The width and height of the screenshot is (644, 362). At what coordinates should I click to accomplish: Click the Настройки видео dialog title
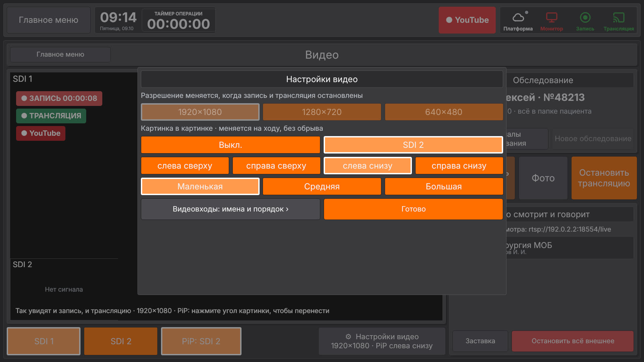(x=322, y=79)
